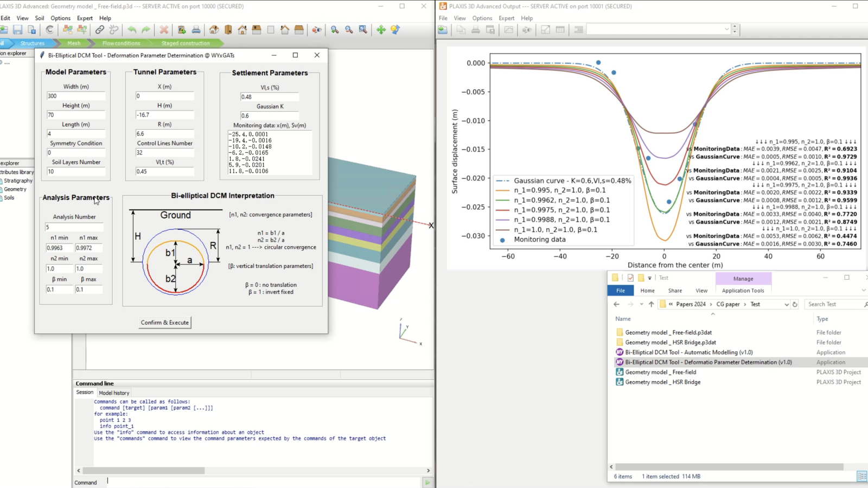The width and height of the screenshot is (868, 488).
Task: Click the chain link icon in toolbar
Action: (x=100, y=30)
